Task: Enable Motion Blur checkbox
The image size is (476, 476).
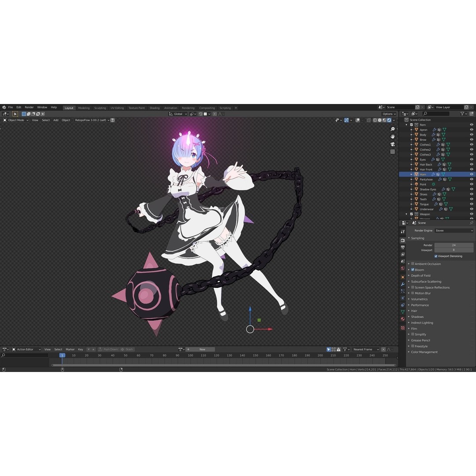Action: point(413,293)
